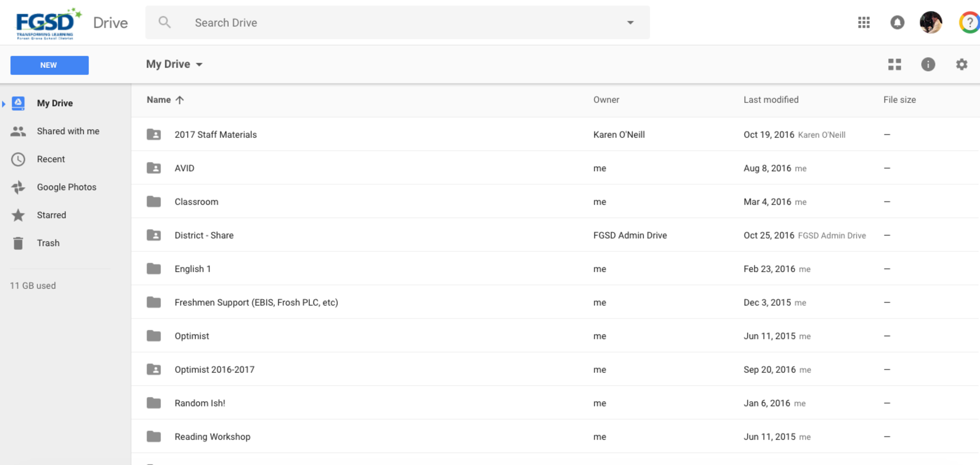Image resolution: width=980 pixels, height=465 pixels.
Task: Open the user account profile picture
Action: pyautogui.click(x=930, y=23)
